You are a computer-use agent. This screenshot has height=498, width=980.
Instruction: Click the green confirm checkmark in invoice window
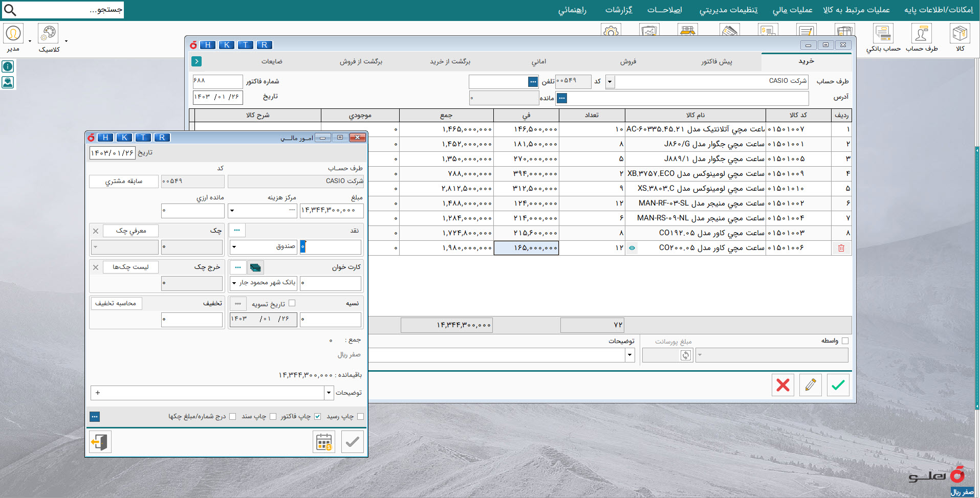pyautogui.click(x=838, y=385)
